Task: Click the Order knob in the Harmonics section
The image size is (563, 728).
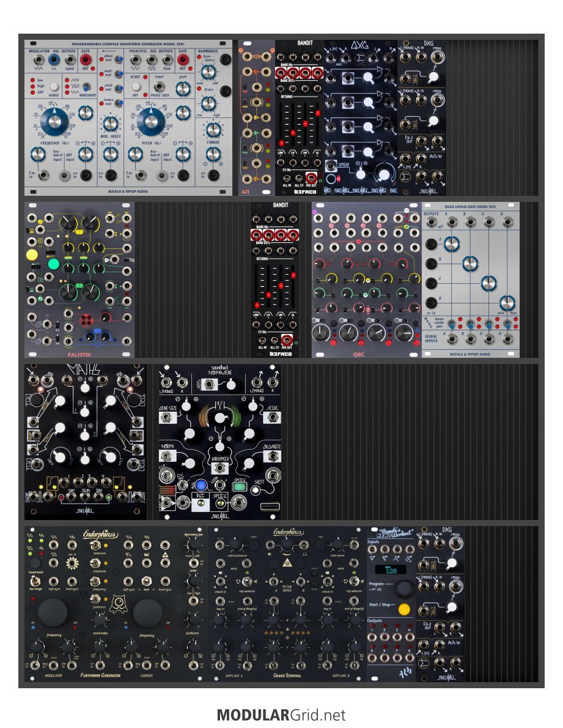Action: click(x=208, y=103)
